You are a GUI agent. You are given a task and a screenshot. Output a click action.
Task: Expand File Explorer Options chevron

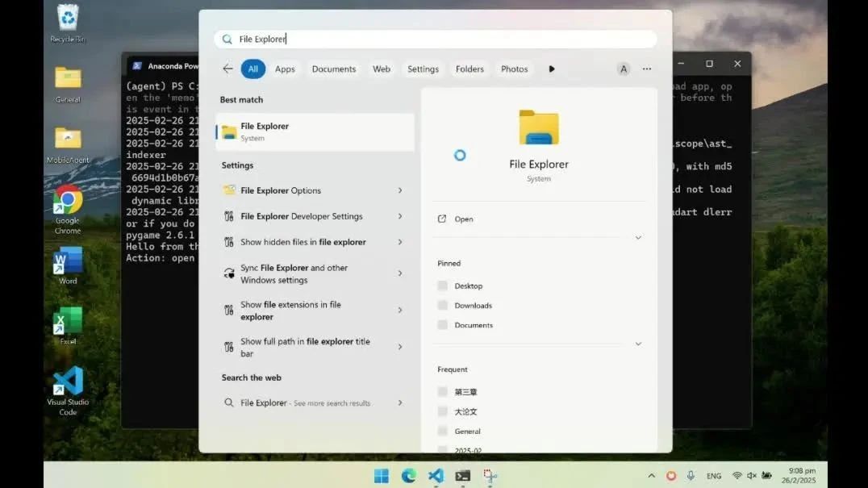tap(399, 190)
